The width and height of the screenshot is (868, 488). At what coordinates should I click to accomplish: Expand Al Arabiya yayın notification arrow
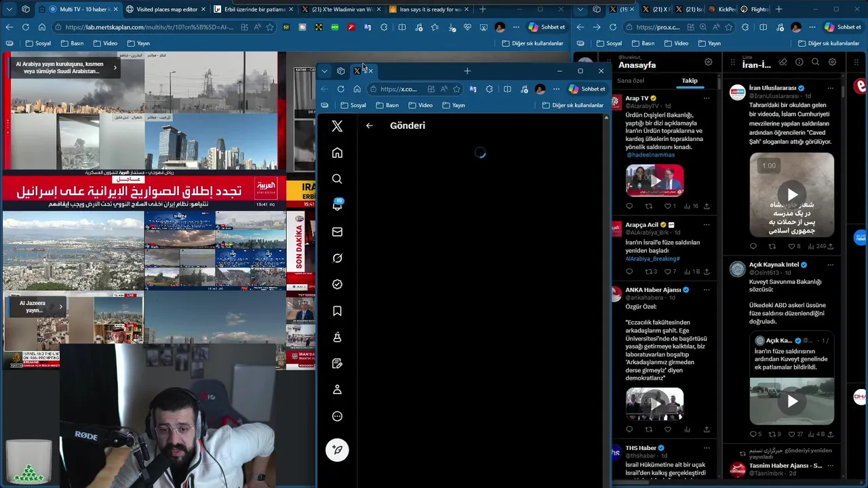click(x=115, y=68)
